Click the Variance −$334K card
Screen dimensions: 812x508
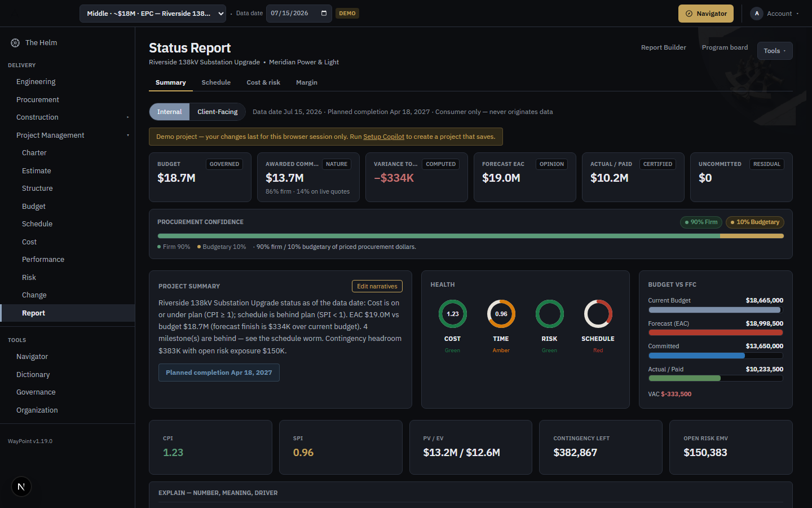pos(417,177)
